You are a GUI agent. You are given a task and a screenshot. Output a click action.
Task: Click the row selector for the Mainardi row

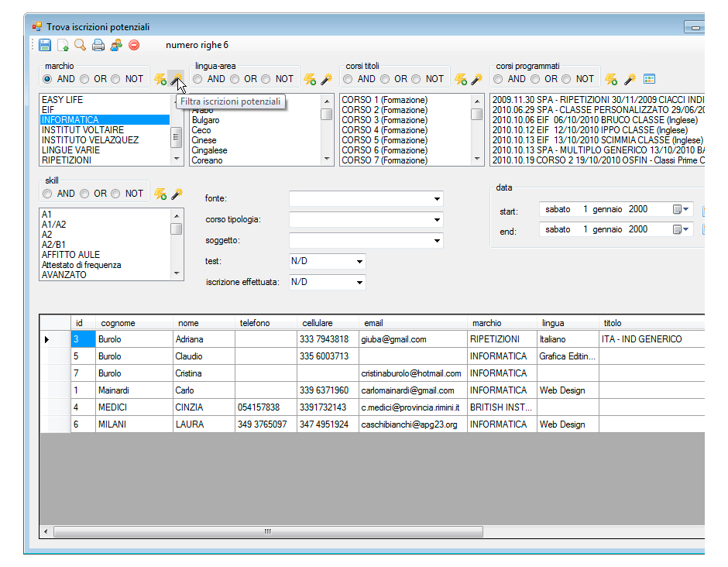coord(55,390)
